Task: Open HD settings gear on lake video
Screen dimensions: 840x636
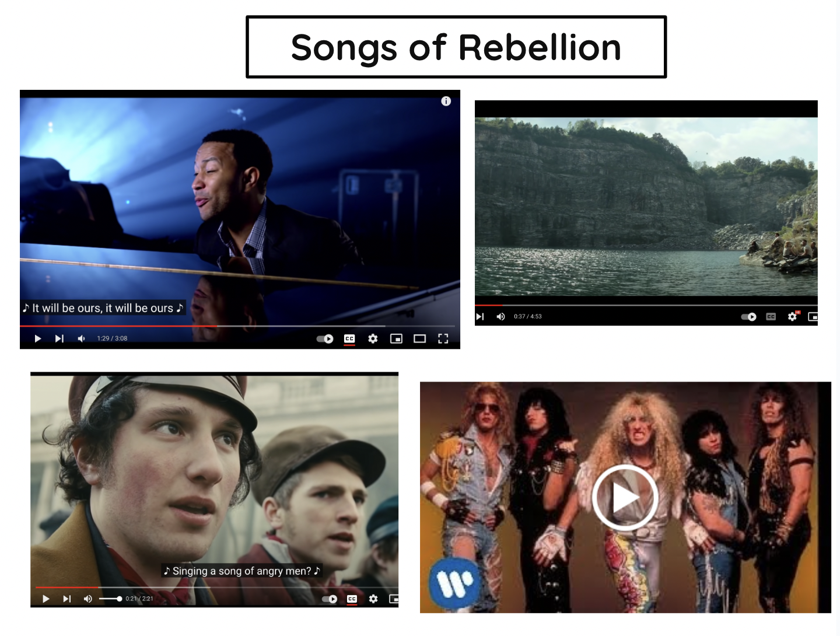Action: (x=793, y=316)
